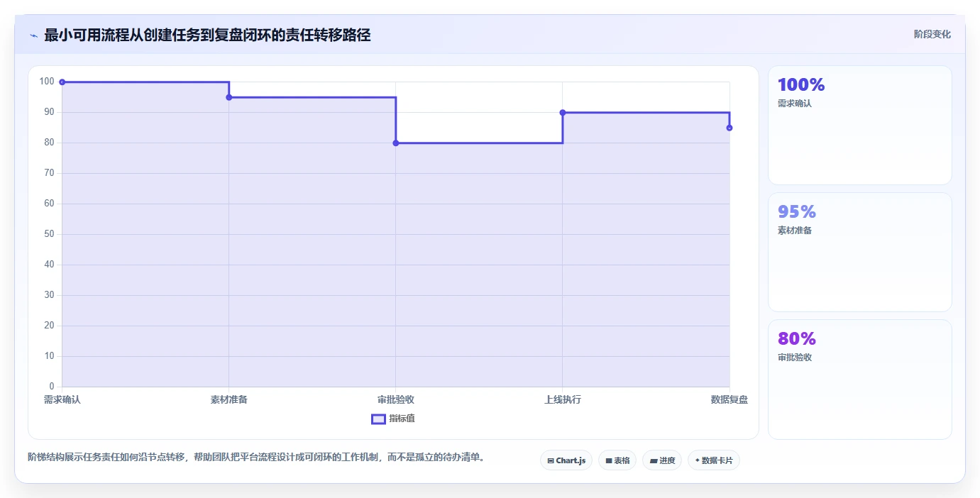Click the 审批验收 data point at 80

(396, 143)
